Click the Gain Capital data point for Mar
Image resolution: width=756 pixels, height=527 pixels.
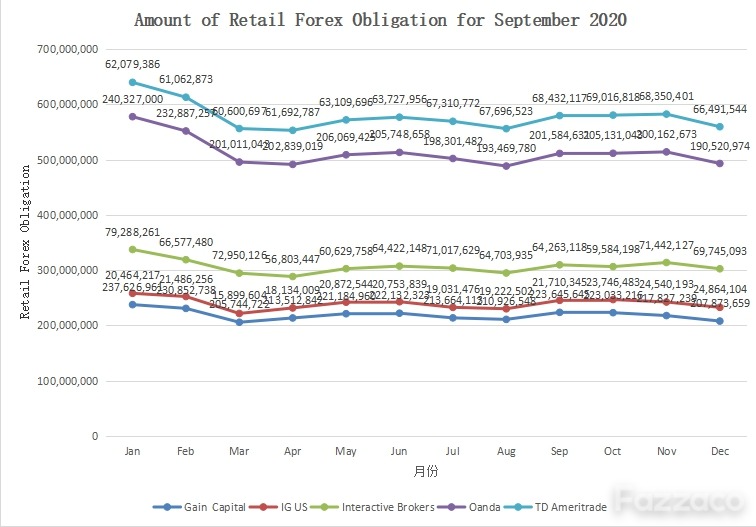(x=239, y=322)
